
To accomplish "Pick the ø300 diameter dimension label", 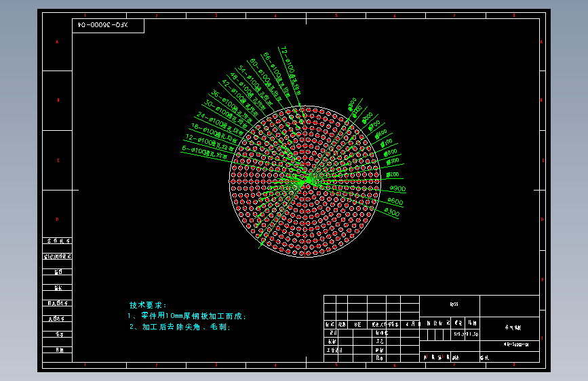I will (x=392, y=212).
